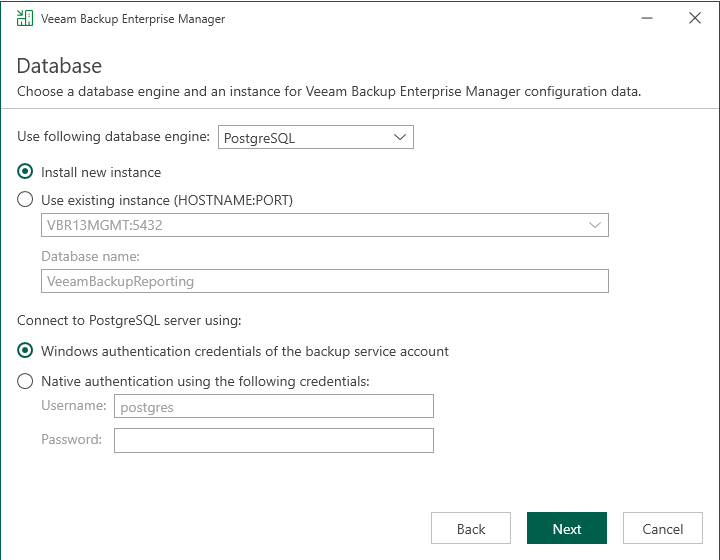The image size is (720, 560).
Task: Click the 'Database name:' label
Action: [x=90, y=257]
